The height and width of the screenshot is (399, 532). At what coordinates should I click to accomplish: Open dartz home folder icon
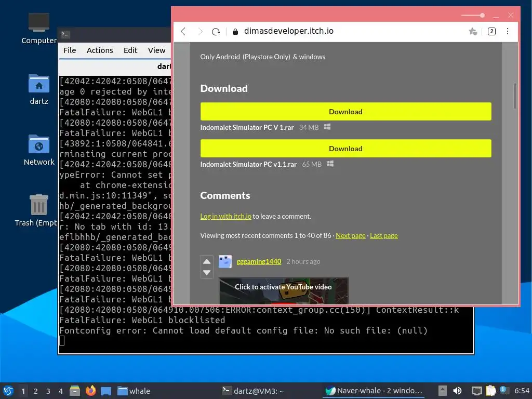38,89
